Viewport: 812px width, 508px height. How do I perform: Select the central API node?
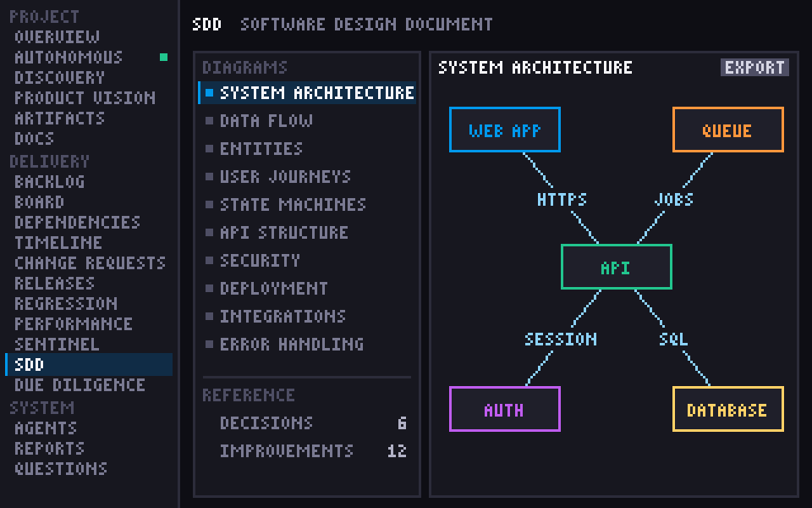pos(617,267)
